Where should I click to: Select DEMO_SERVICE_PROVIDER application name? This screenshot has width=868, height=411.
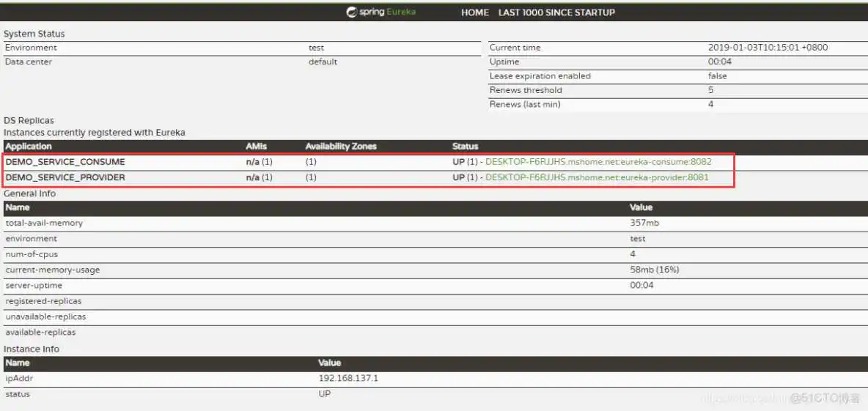tap(65, 177)
